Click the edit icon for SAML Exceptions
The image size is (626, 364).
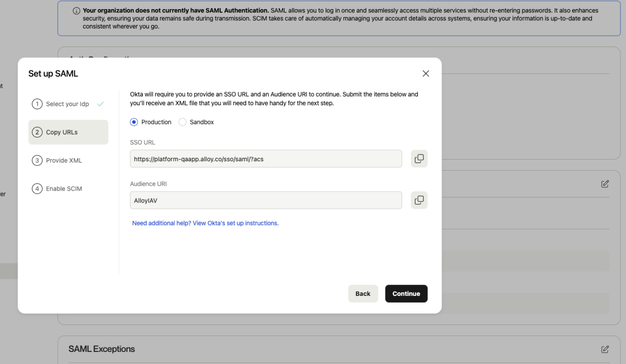(605, 349)
